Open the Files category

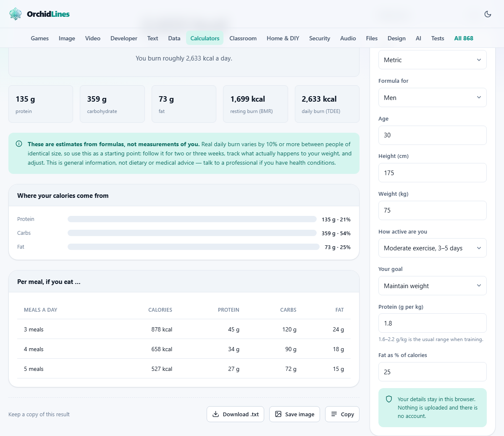point(372,38)
